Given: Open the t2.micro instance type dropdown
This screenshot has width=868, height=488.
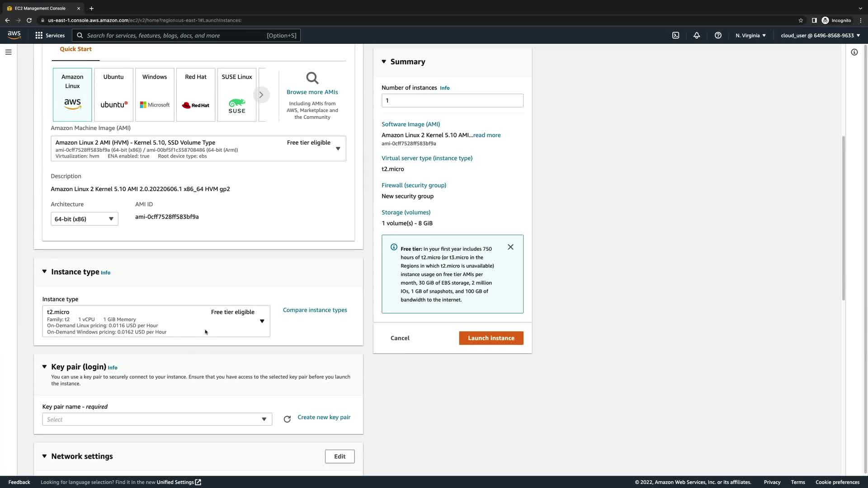Looking at the screenshot, I should click(x=156, y=321).
